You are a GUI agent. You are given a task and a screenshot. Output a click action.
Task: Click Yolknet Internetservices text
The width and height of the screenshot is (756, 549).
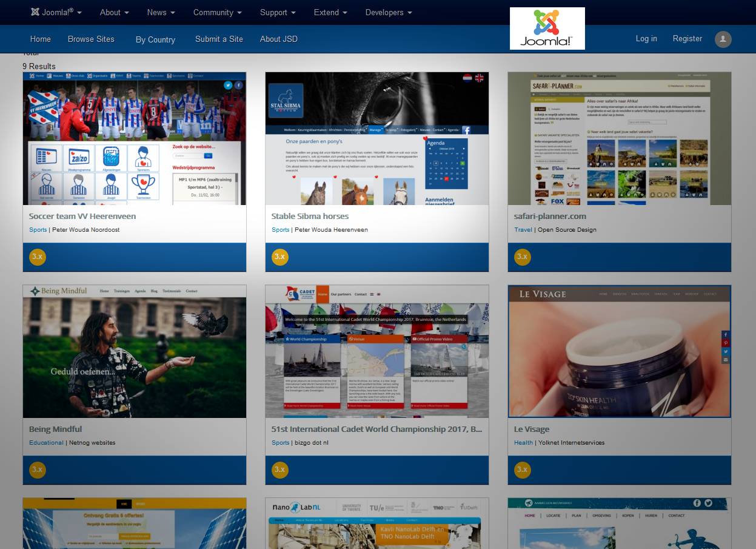click(x=571, y=443)
